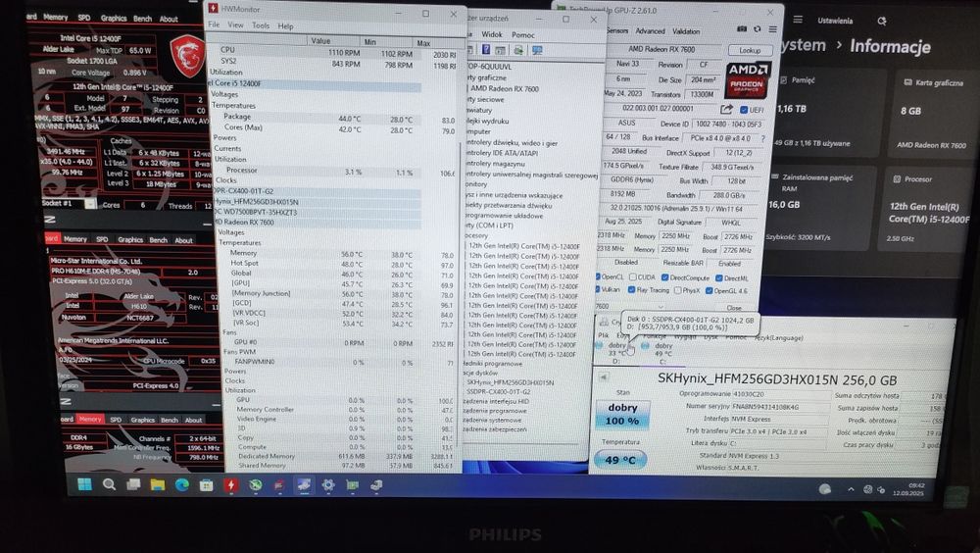
Task: Launch Microsoft Edge from the taskbar
Action: (x=182, y=484)
